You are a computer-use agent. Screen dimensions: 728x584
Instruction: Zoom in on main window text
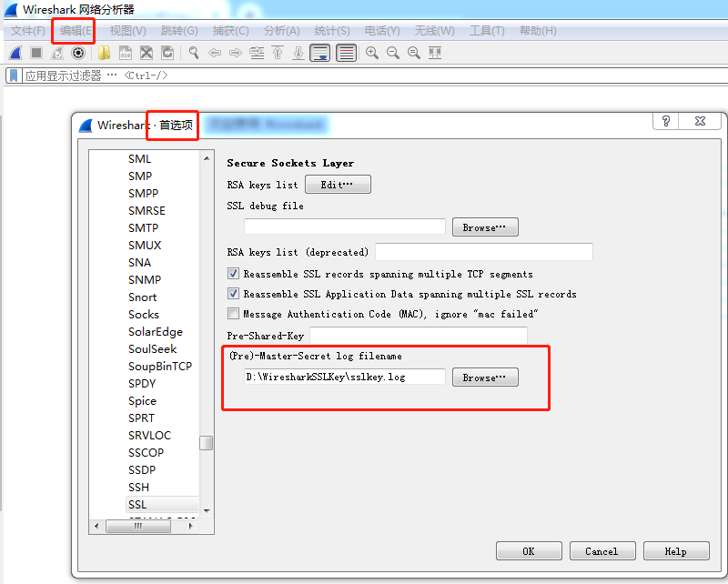click(372, 53)
